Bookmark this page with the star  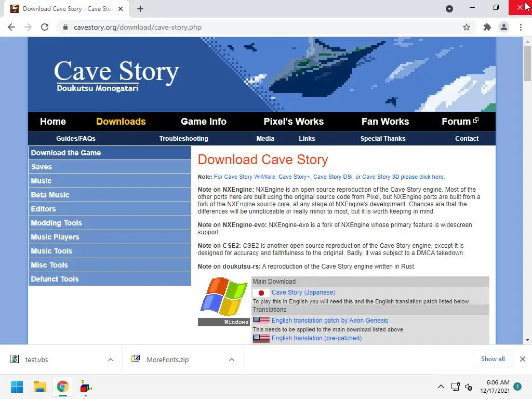click(x=467, y=27)
